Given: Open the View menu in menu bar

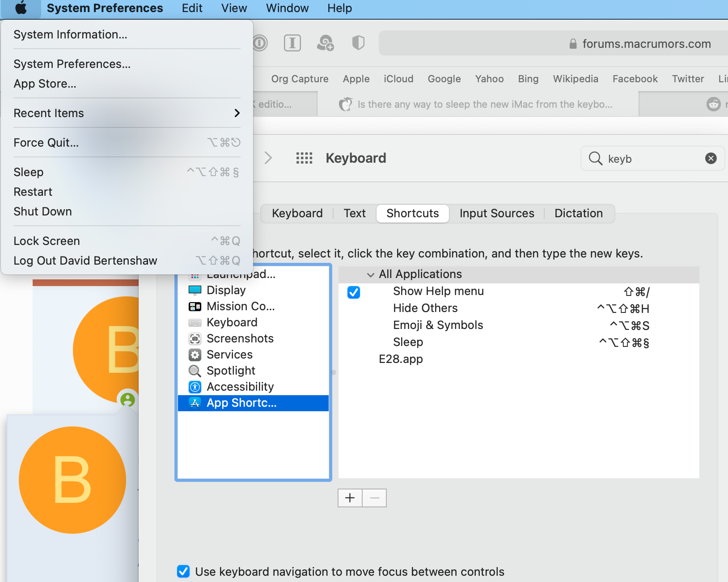Looking at the screenshot, I should pyautogui.click(x=234, y=8).
